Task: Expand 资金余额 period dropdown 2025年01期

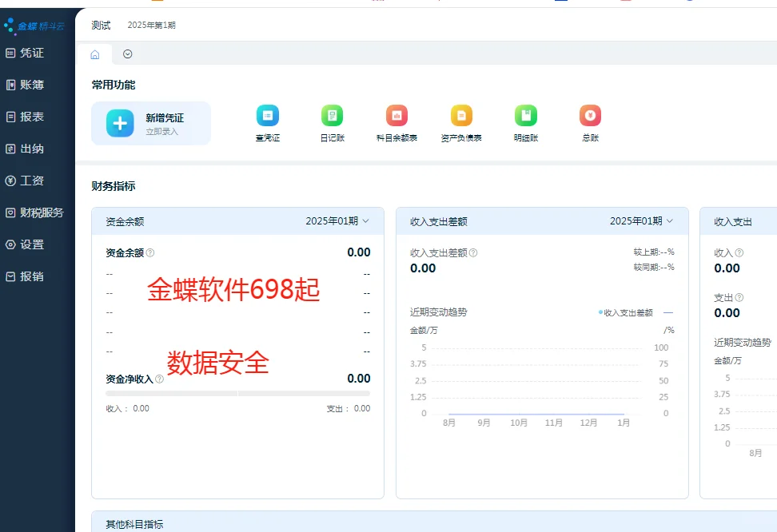Action: (x=337, y=221)
